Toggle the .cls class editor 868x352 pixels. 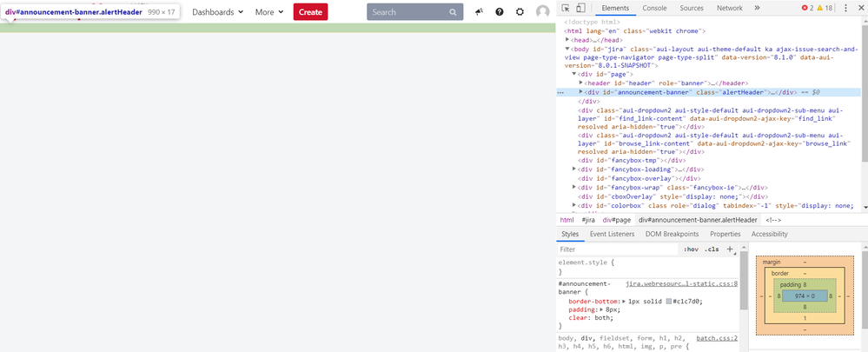712,249
